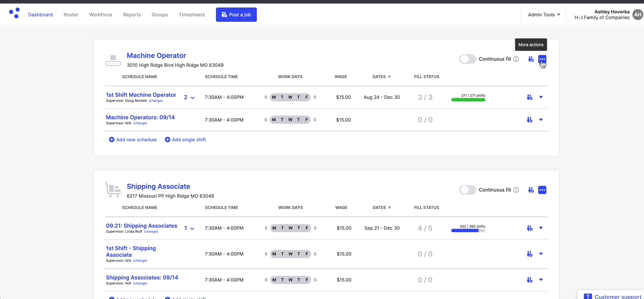Screen dimensions: 644x299
Task: Click add-worker icon in 1st Shift - Shipping Associate row
Action: [x=530, y=254]
